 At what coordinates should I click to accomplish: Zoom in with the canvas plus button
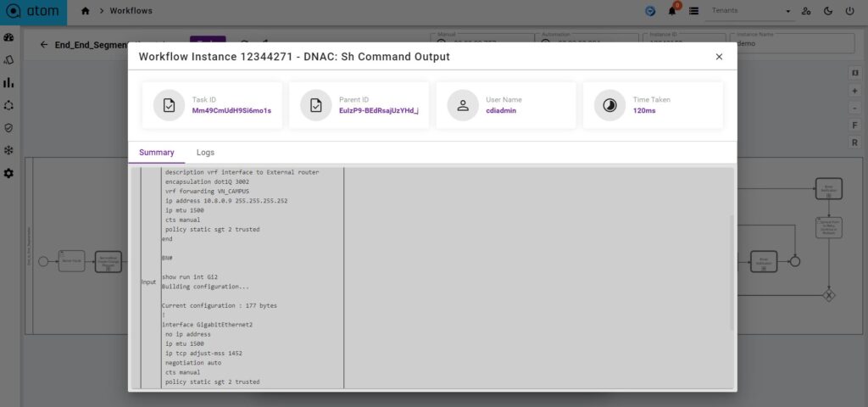(x=854, y=91)
